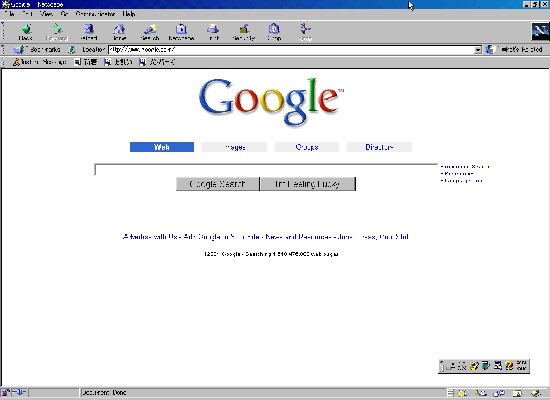Open the Security toolbar icon

point(244,32)
